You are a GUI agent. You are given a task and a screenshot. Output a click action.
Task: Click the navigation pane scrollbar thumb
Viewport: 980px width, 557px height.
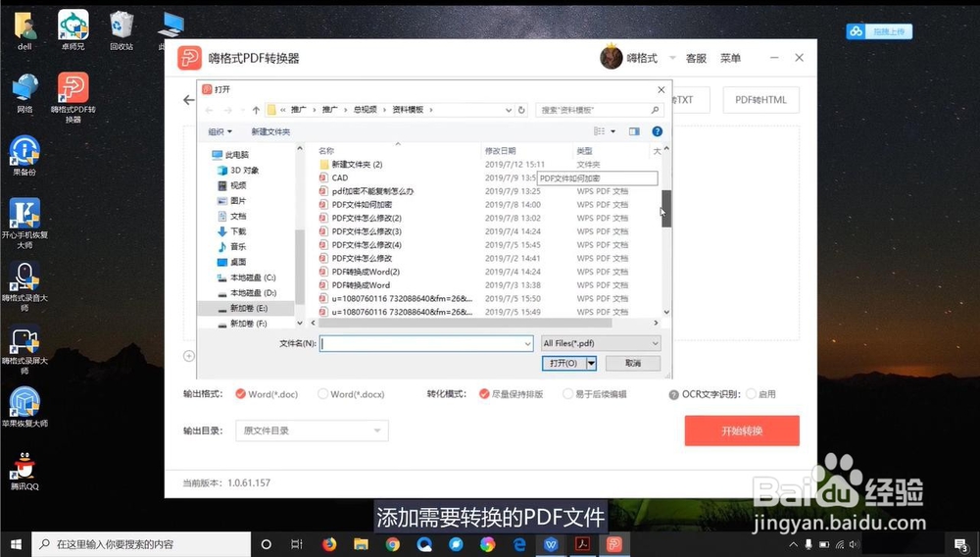299,266
